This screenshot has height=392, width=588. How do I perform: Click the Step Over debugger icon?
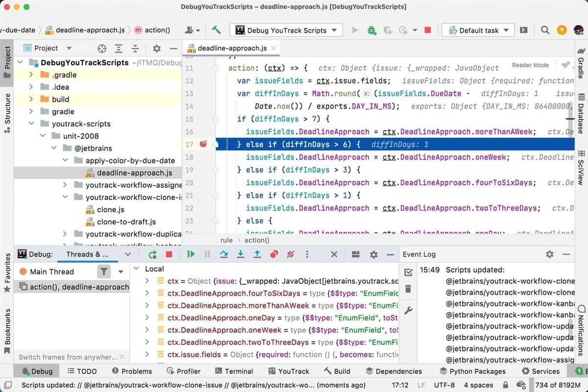point(224,254)
